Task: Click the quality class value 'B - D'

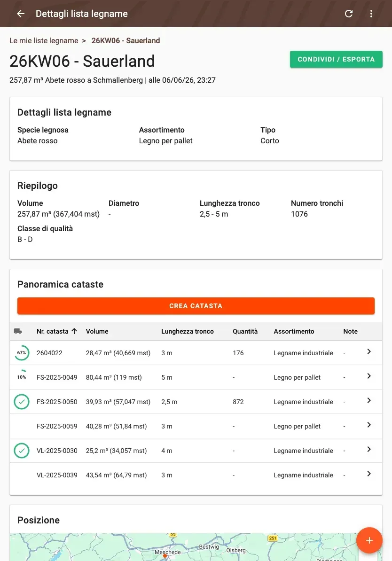Action: pyautogui.click(x=25, y=239)
